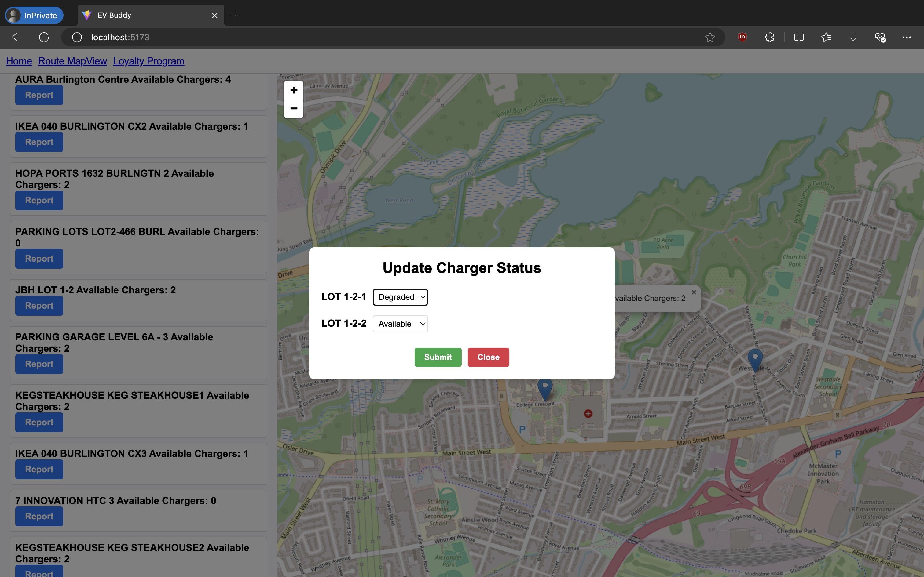924x577 pixels.
Task: Zoom in on the map
Action: 293,90
